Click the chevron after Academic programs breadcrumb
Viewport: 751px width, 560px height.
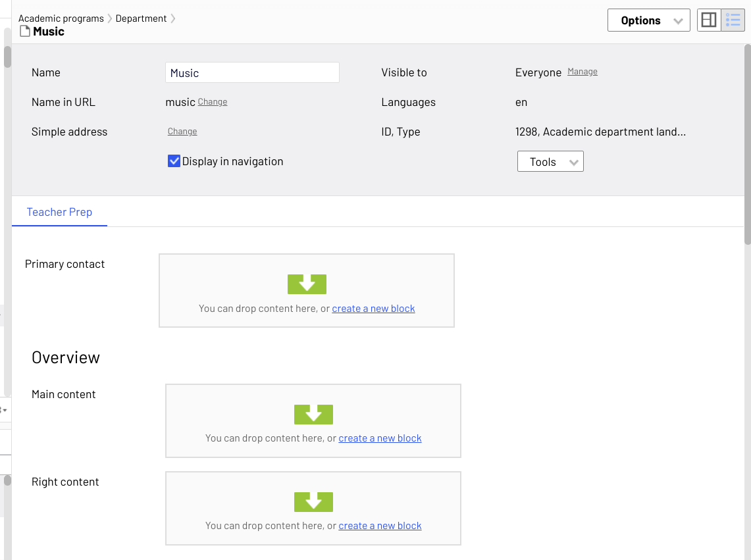110,18
